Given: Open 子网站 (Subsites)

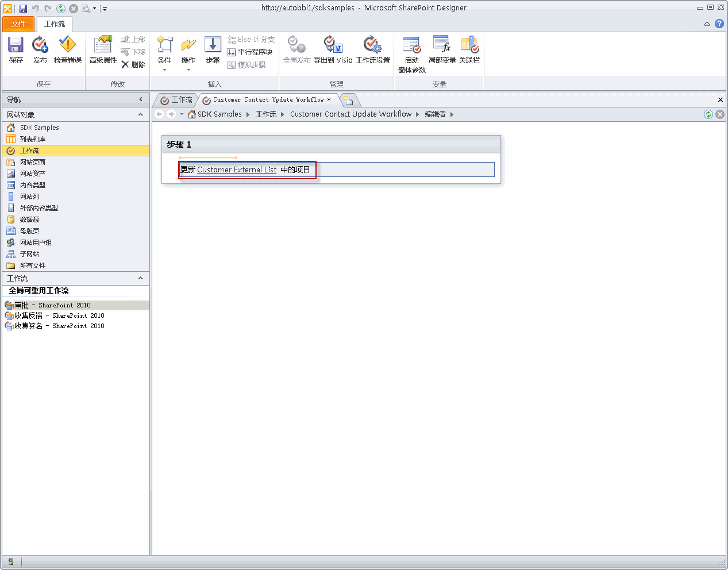Looking at the screenshot, I should [x=76, y=254].
